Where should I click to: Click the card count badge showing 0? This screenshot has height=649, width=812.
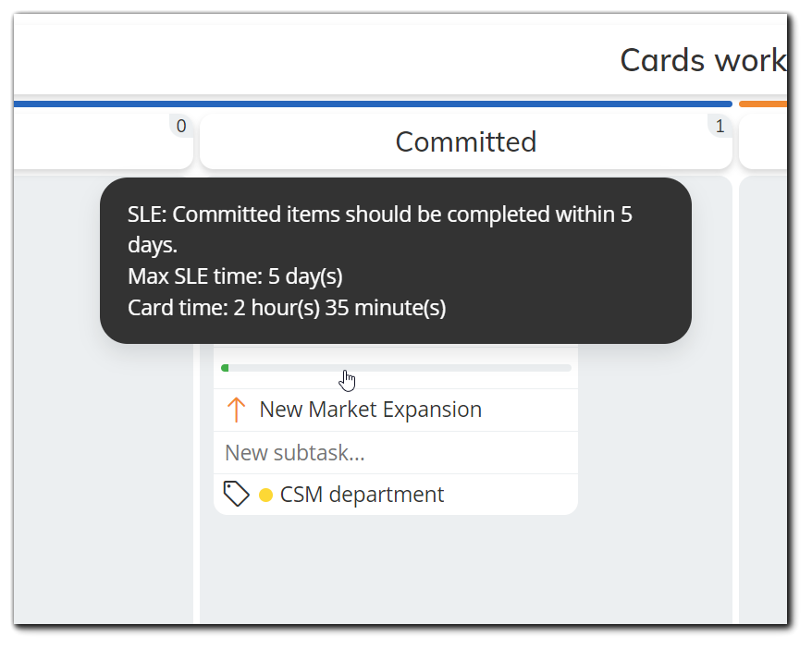pyautogui.click(x=181, y=126)
